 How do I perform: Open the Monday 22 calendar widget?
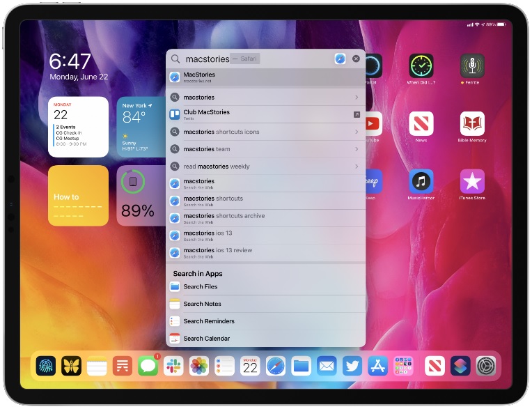(79, 127)
